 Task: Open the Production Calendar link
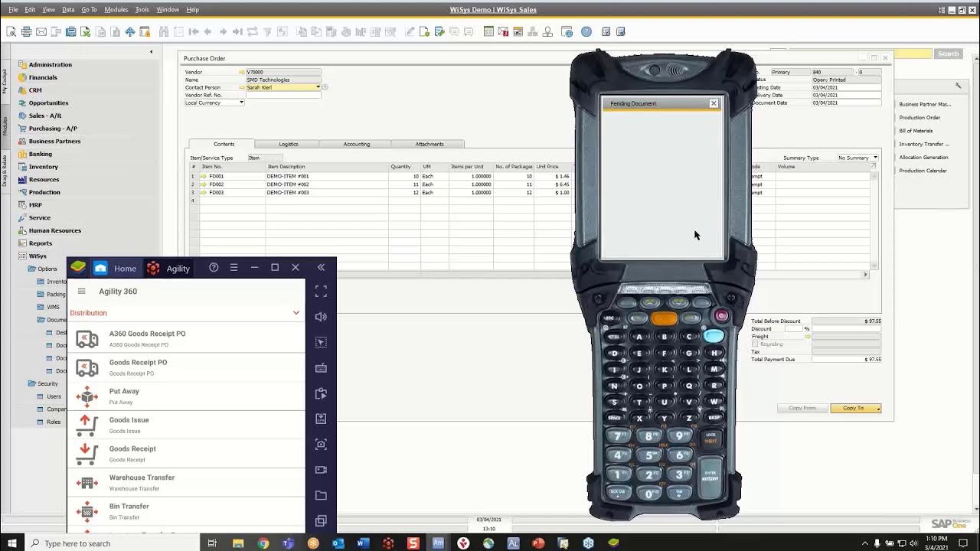pos(923,171)
